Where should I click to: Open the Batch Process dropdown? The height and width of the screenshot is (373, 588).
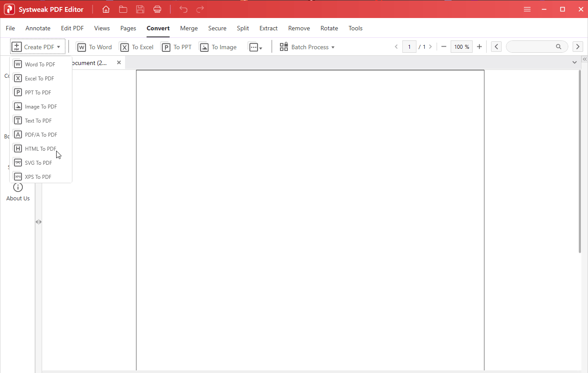coord(307,47)
